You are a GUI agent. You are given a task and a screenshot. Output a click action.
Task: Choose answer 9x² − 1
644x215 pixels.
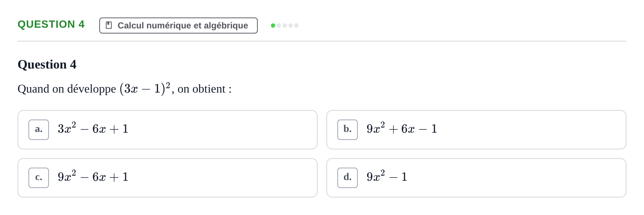pos(476,178)
